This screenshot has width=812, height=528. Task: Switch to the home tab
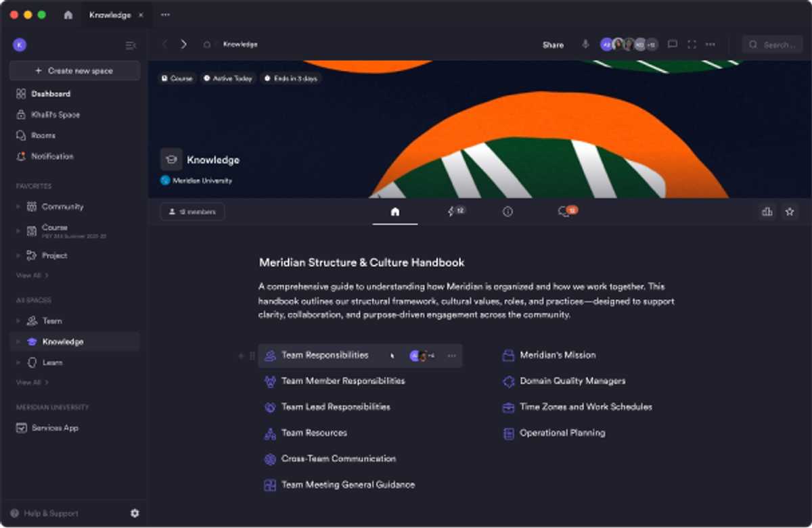tap(395, 212)
